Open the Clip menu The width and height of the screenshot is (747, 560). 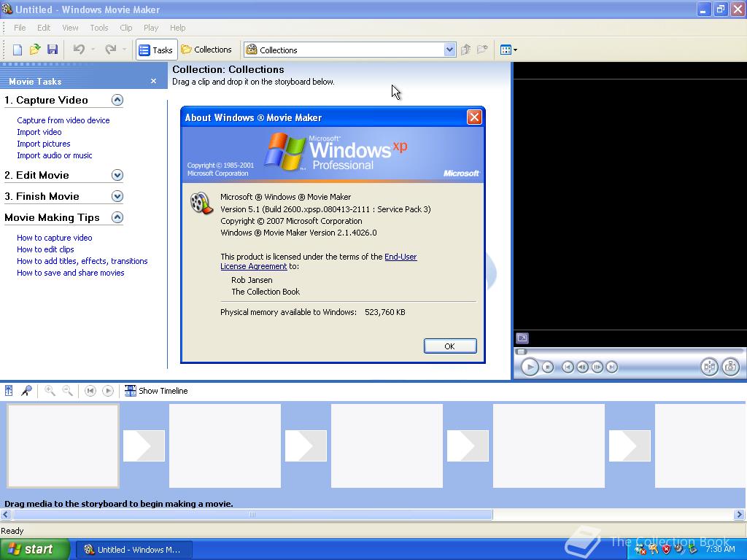coord(125,28)
